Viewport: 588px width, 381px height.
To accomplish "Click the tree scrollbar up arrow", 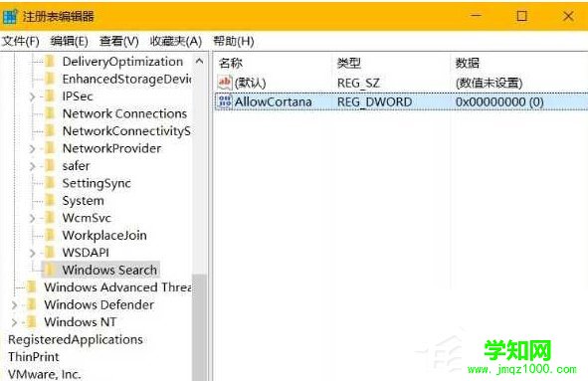I will coord(200,61).
